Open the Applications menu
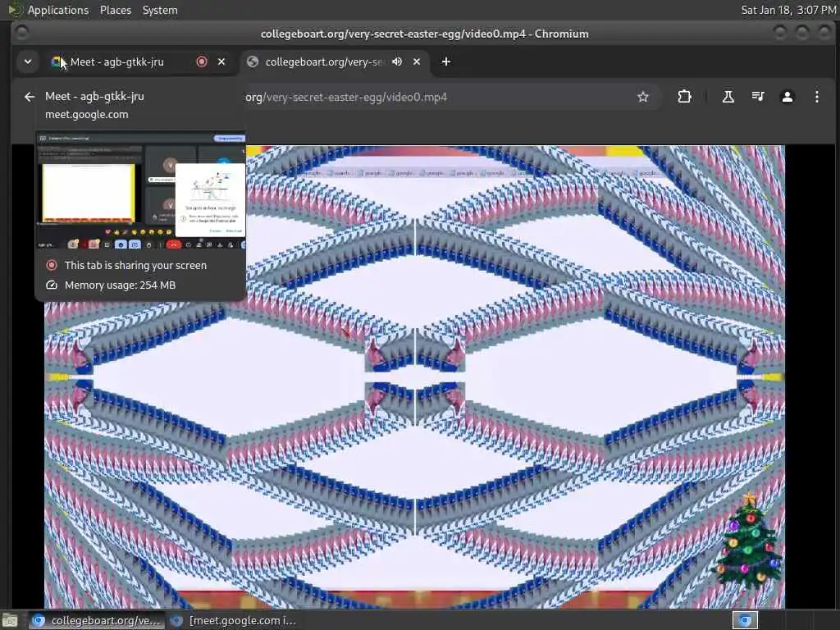 [x=58, y=10]
